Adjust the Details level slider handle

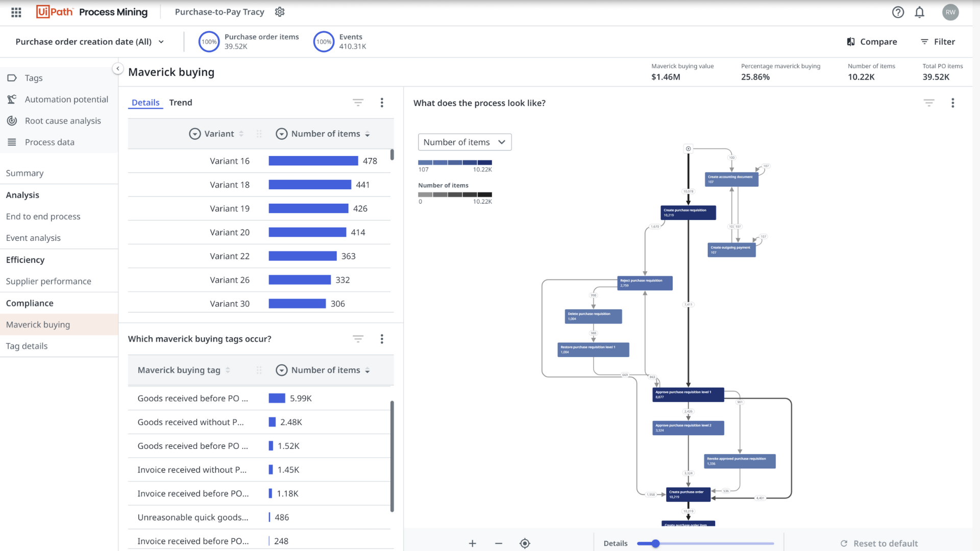coord(655,543)
